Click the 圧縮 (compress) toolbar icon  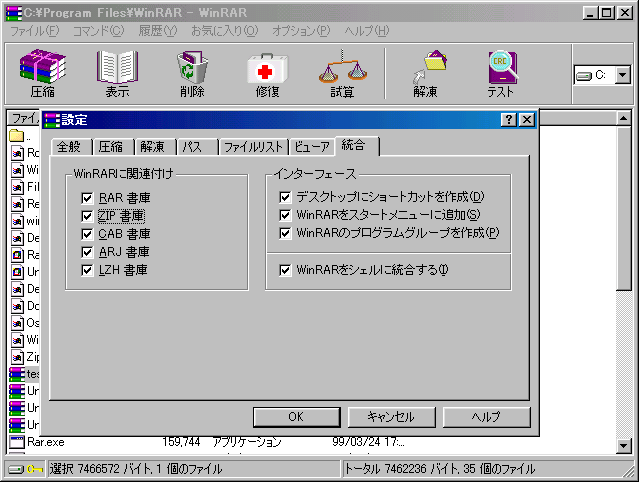click(x=43, y=66)
